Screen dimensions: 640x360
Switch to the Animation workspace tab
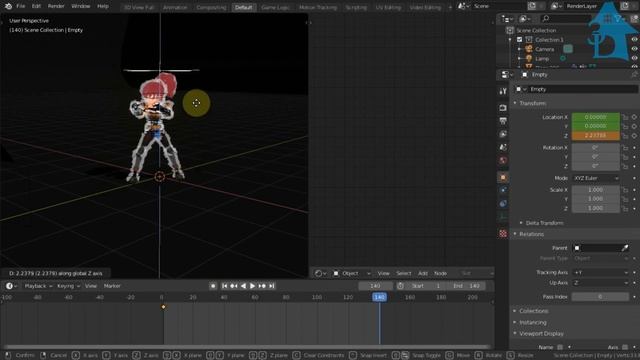tap(175, 7)
